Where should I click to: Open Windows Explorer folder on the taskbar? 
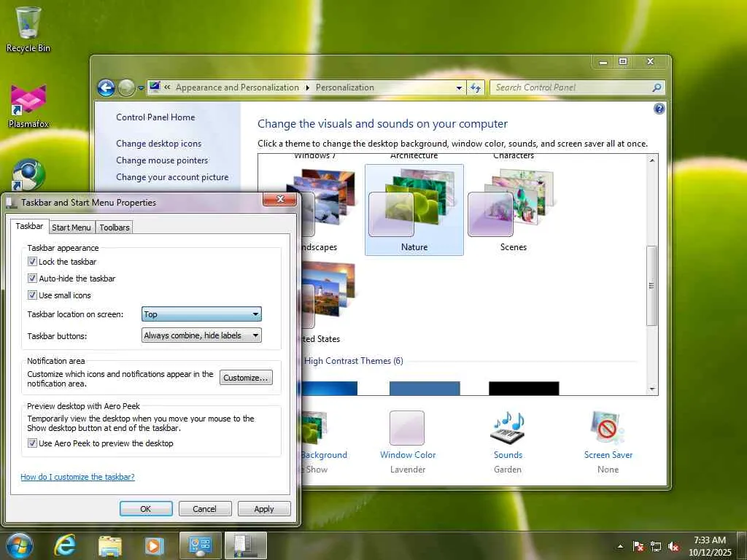[110, 545]
